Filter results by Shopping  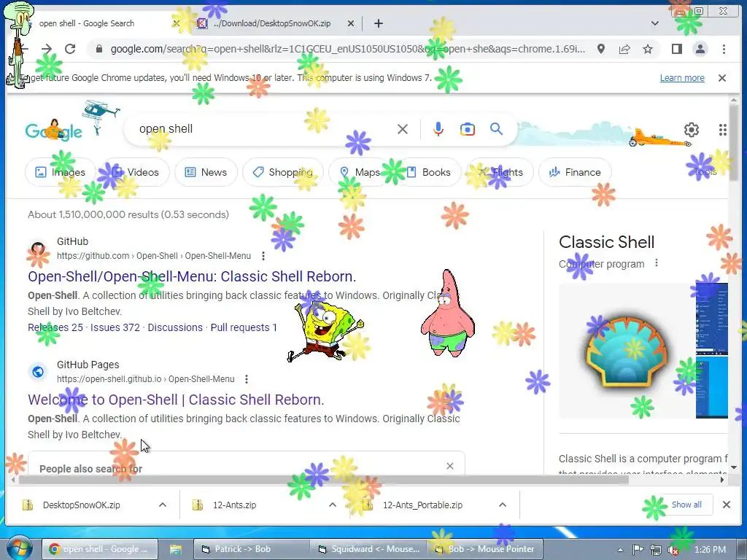[x=283, y=172]
